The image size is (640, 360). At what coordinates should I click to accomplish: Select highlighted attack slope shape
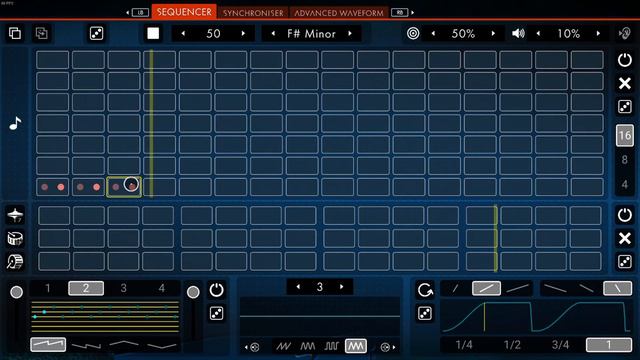486,289
